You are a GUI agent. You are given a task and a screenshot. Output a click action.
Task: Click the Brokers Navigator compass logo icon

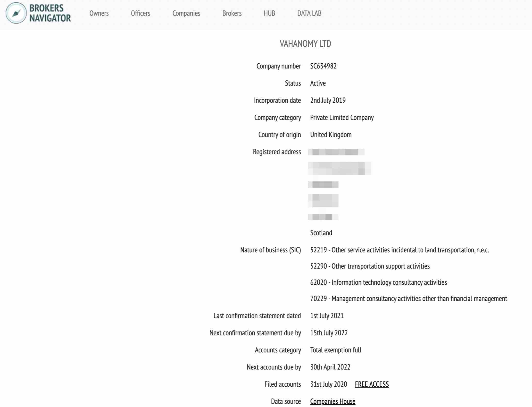coord(16,13)
